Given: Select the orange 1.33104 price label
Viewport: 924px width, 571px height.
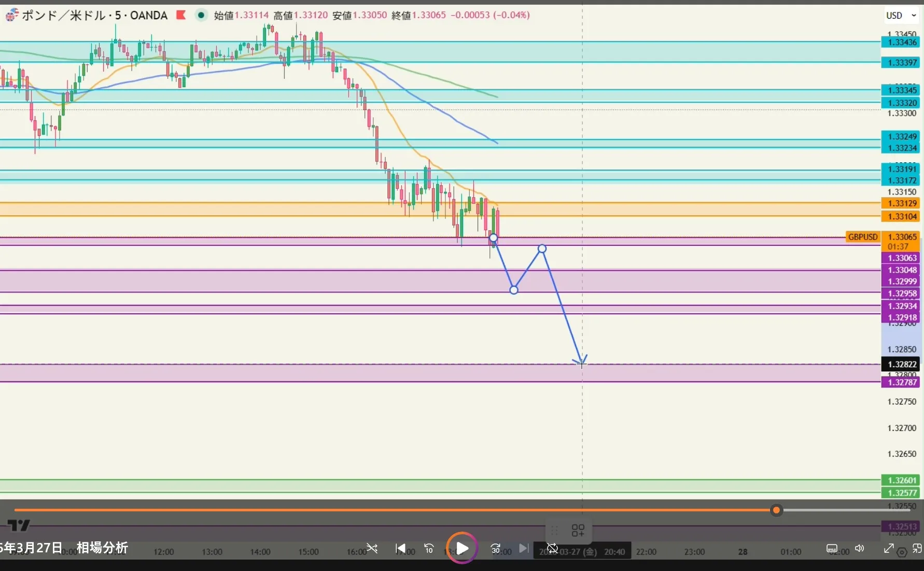Looking at the screenshot, I should point(901,216).
